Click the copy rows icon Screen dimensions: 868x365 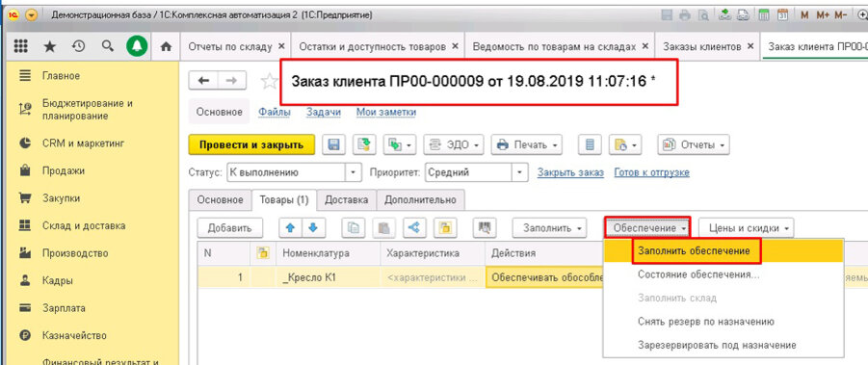[x=353, y=227]
